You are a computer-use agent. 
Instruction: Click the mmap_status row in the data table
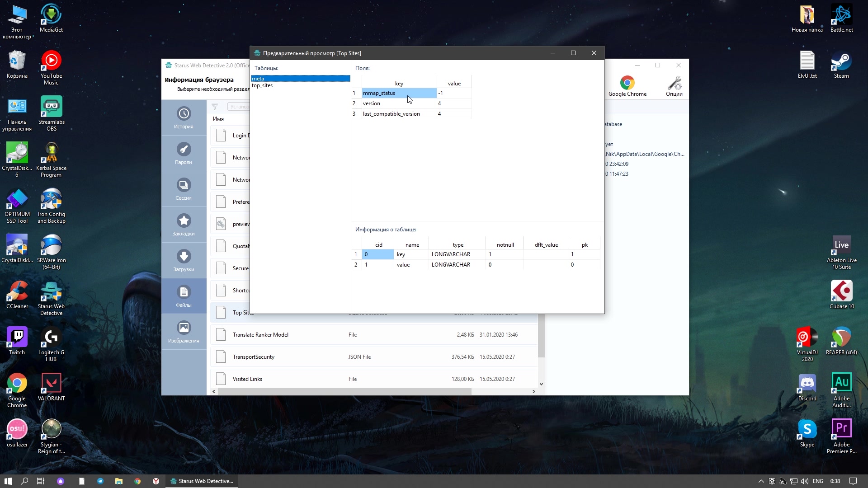coord(398,93)
